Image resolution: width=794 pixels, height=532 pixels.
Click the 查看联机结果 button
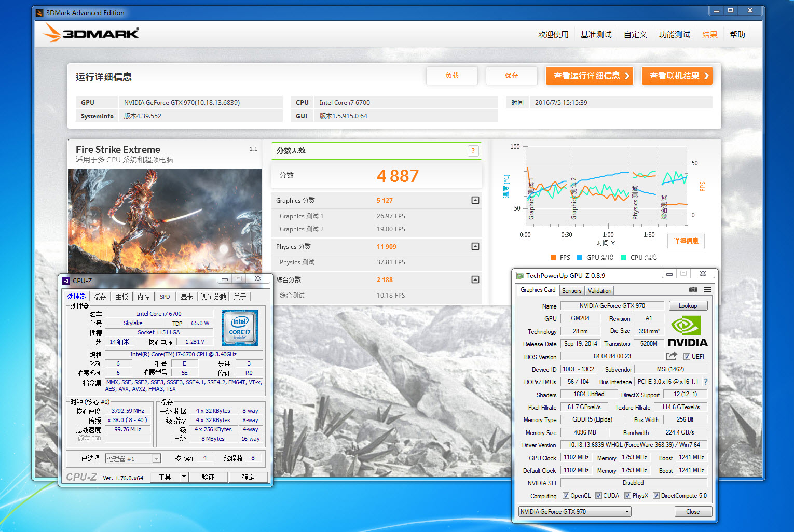click(x=677, y=76)
